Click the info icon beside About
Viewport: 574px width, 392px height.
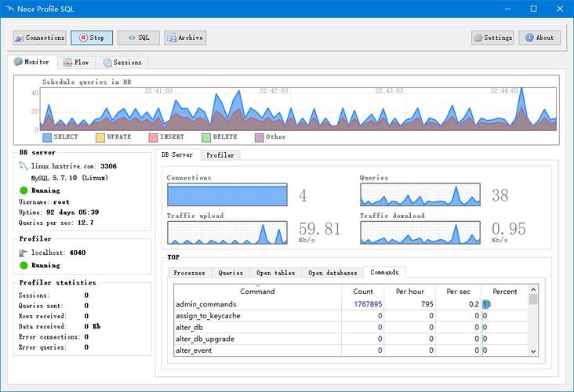pos(529,38)
